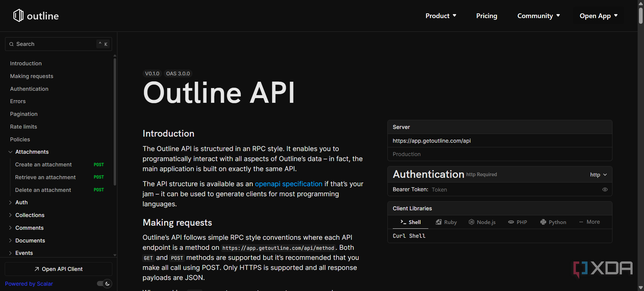Click the Curl Shell snippet text

point(409,236)
